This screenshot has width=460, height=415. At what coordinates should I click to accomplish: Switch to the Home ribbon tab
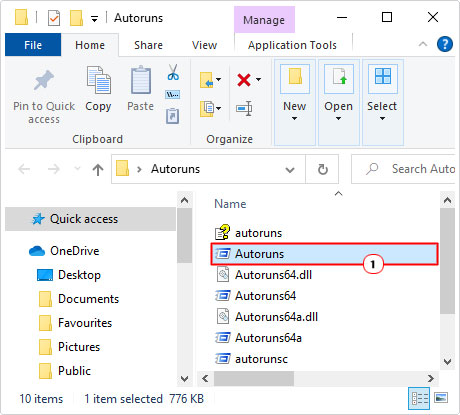[90, 45]
